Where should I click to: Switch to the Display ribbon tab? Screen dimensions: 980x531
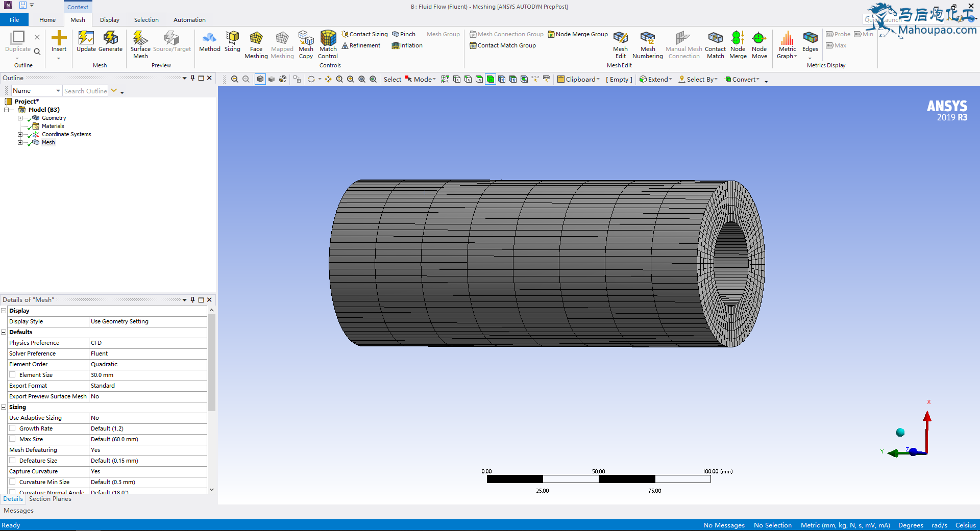tap(110, 20)
